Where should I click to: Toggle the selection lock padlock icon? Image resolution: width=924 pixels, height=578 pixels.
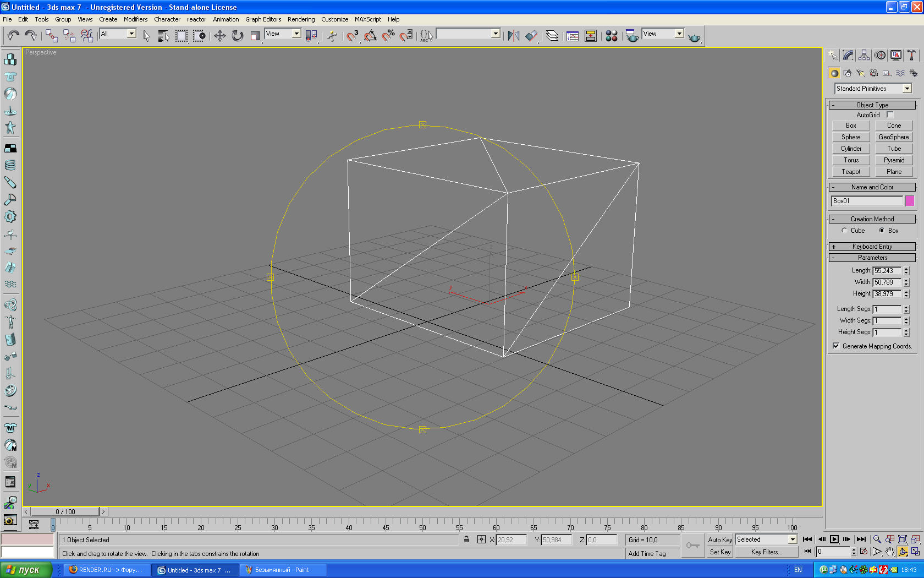coord(466,539)
